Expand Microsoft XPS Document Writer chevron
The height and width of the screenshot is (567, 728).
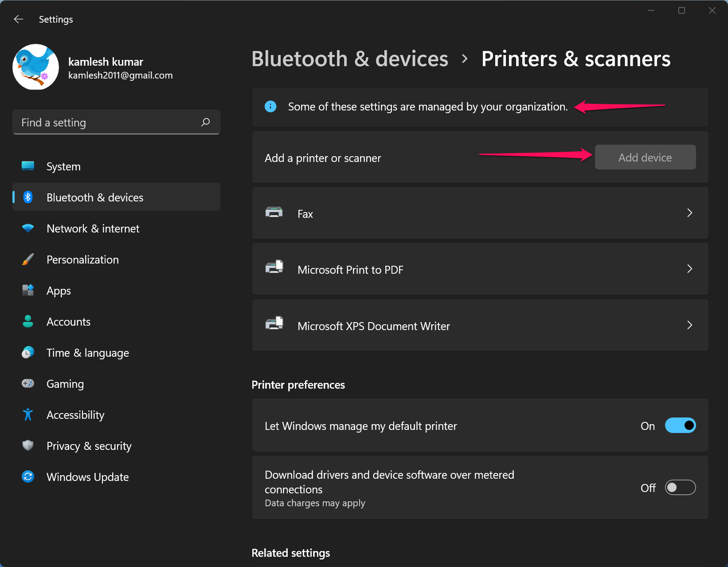coord(689,325)
